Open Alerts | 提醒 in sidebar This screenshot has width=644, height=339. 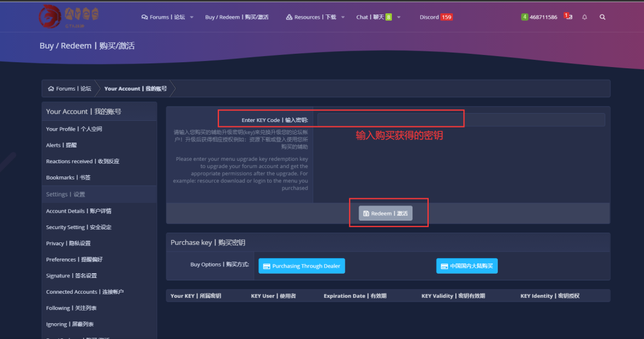pos(61,145)
